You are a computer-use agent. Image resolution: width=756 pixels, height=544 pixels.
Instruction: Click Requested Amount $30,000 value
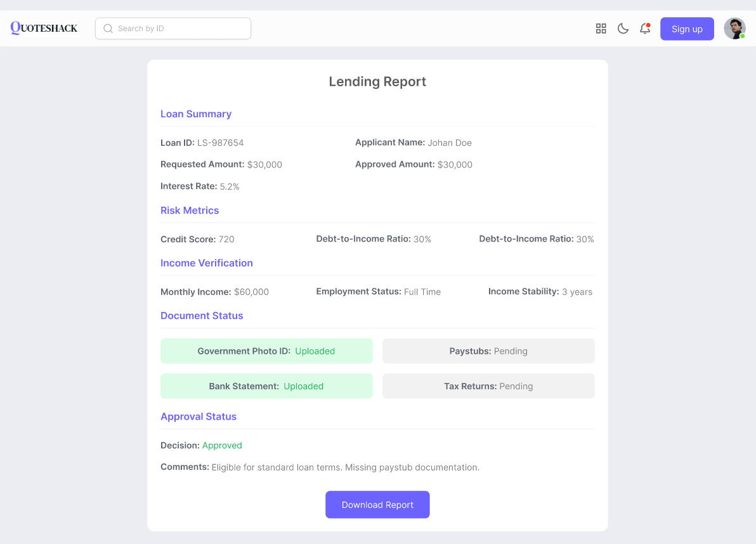[x=264, y=164]
